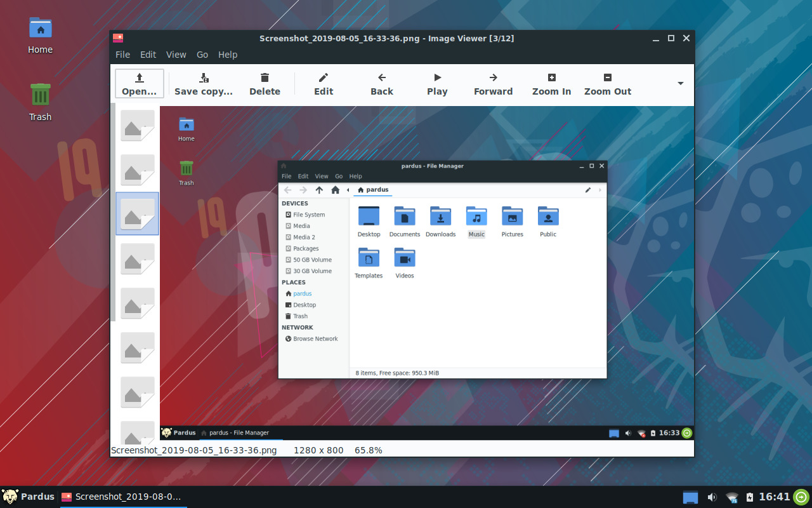Go to the previous image with Back
The height and width of the screenshot is (508, 812).
381,84
